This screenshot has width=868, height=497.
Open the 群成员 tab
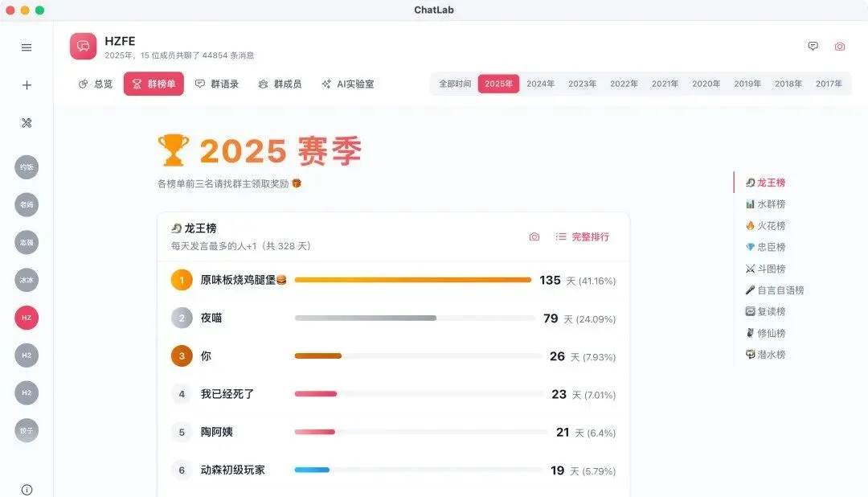coord(280,84)
